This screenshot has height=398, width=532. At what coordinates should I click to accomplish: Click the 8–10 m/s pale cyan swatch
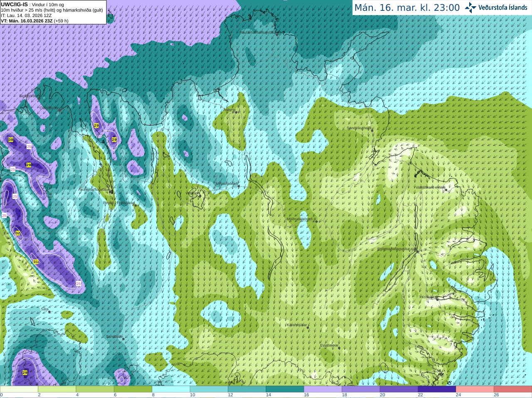(x=171, y=389)
